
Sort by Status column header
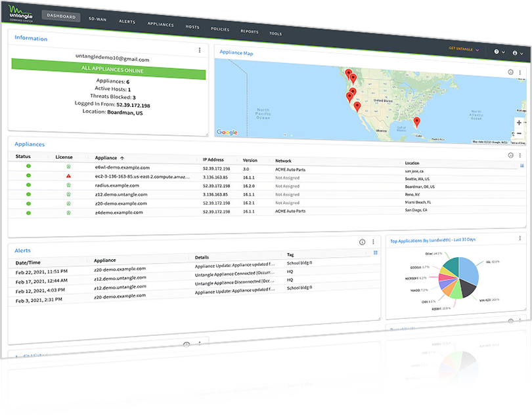(x=23, y=156)
